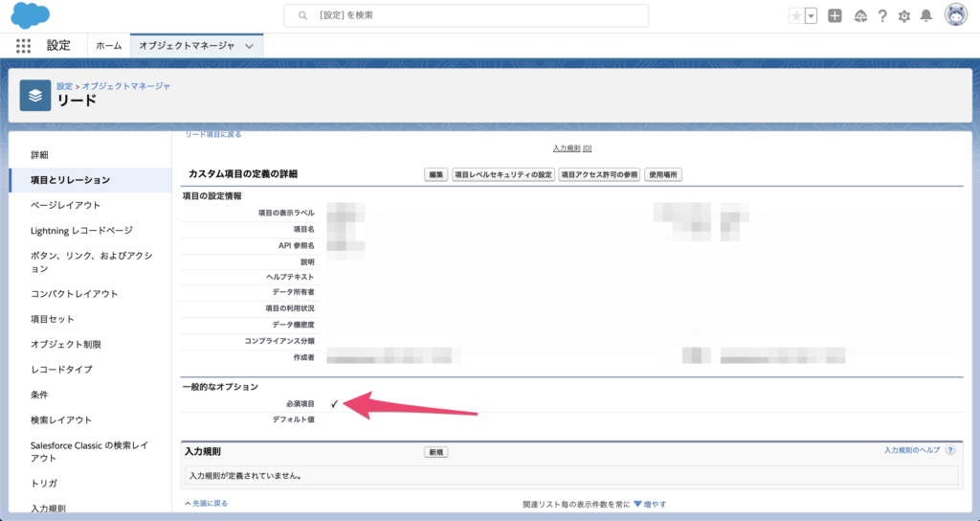Click the 必須項目 checkmark
This screenshot has width=980, height=521.
point(334,404)
